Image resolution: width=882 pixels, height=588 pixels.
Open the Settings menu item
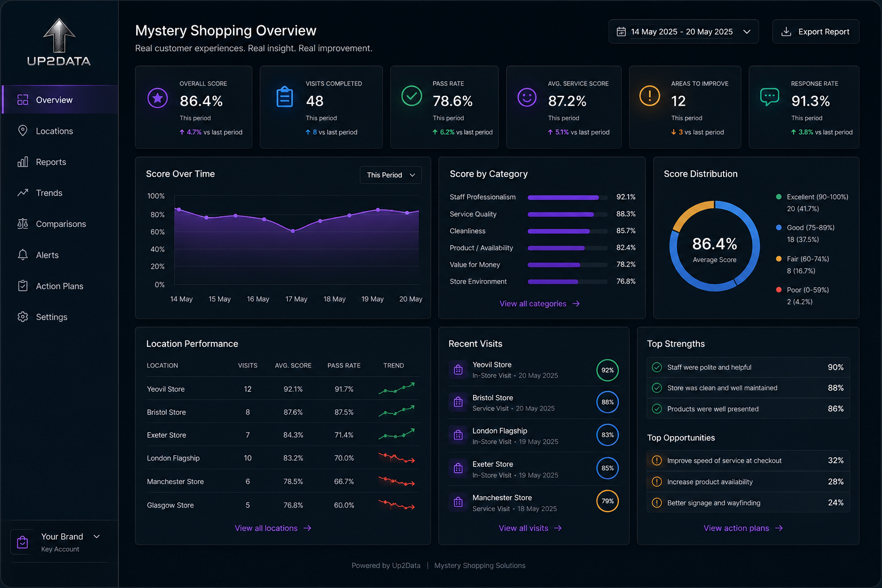[60, 317]
